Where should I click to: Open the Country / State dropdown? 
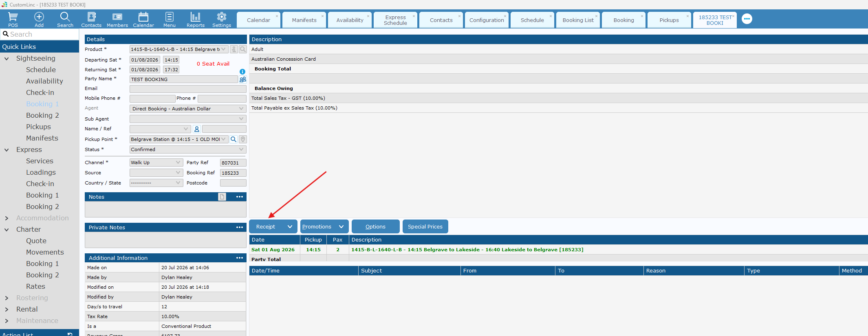tap(178, 183)
